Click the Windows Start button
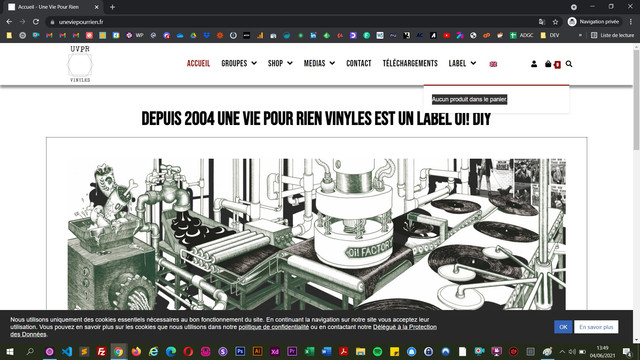Viewport: 640px width, 360px height. 10,351
